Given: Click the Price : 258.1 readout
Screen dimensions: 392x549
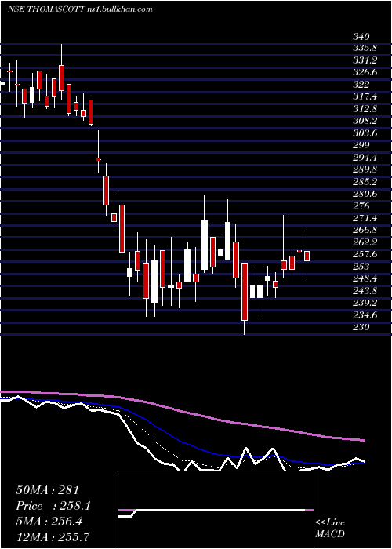Looking at the screenshot, I should 53,506.
